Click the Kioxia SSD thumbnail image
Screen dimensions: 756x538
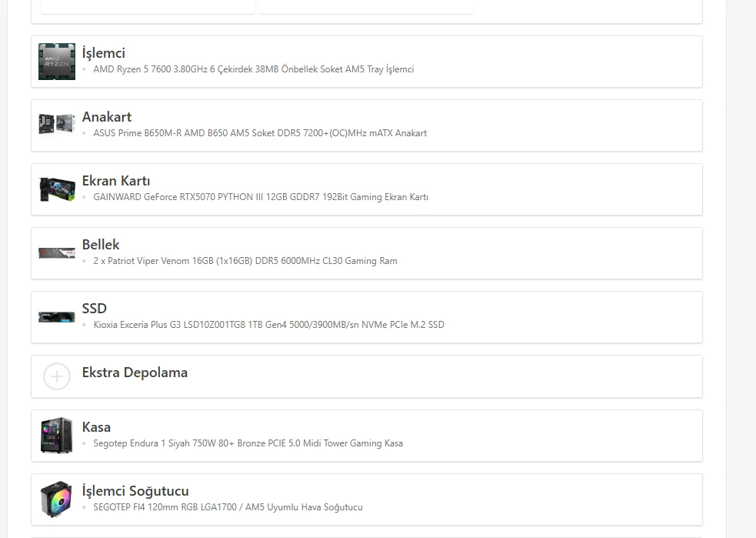click(x=57, y=316)
